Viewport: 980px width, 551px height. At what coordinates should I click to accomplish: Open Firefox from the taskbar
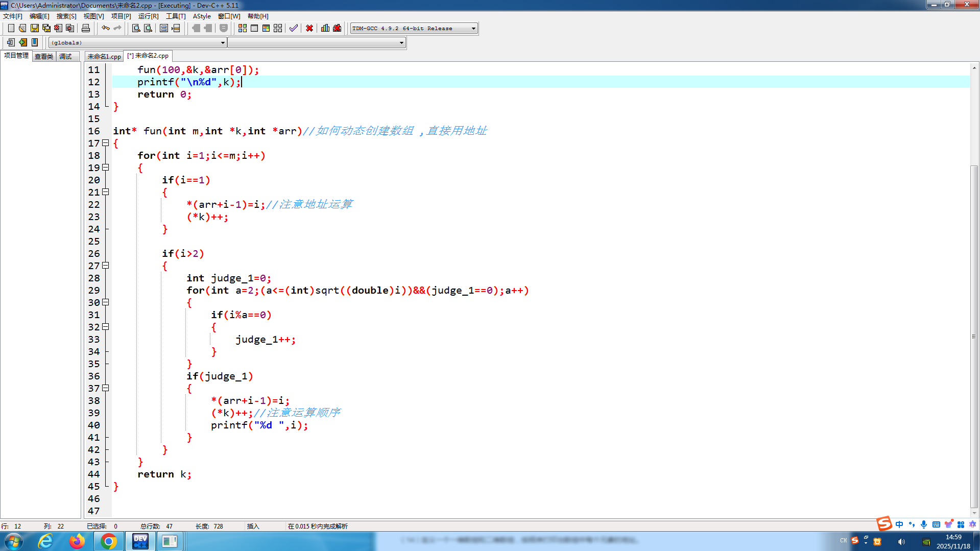(77, 541)
